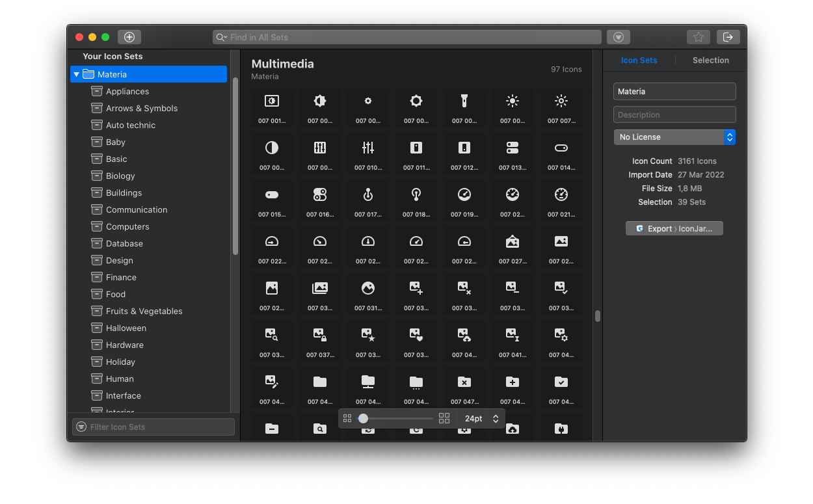Click the small grid size icon
Image resolution: width=813 pixels, height=504 pixels.
pyautogui.click(x=347, y=418)
